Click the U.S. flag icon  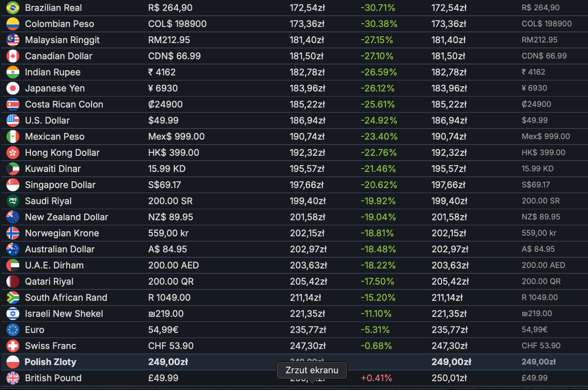coord(13,121)
